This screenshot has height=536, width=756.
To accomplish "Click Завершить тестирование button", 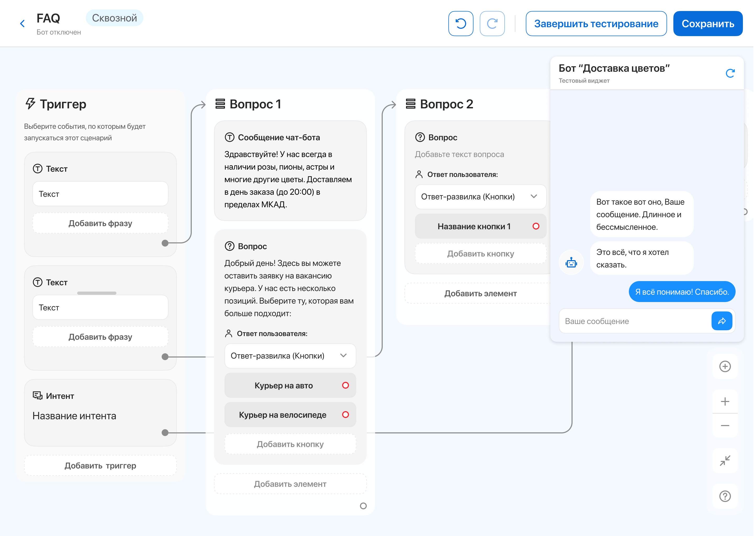I will 596,24.
